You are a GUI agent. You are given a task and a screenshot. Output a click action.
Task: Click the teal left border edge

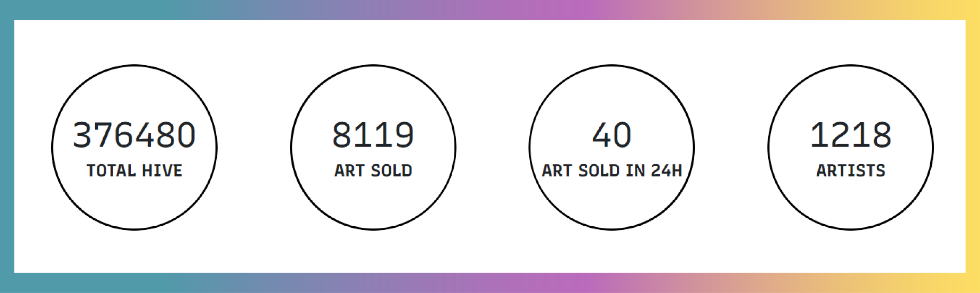click(7, 146)
